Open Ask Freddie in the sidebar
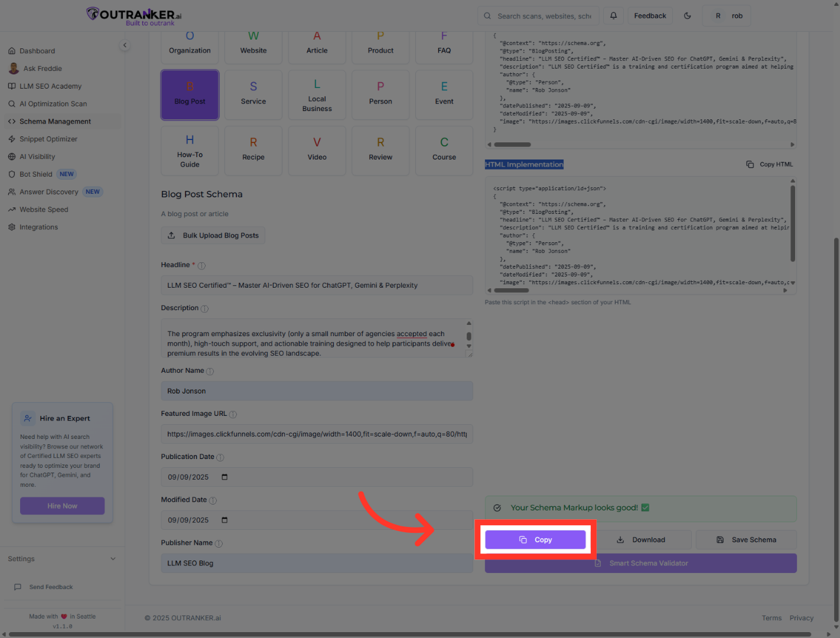 (x=63, y=69)
